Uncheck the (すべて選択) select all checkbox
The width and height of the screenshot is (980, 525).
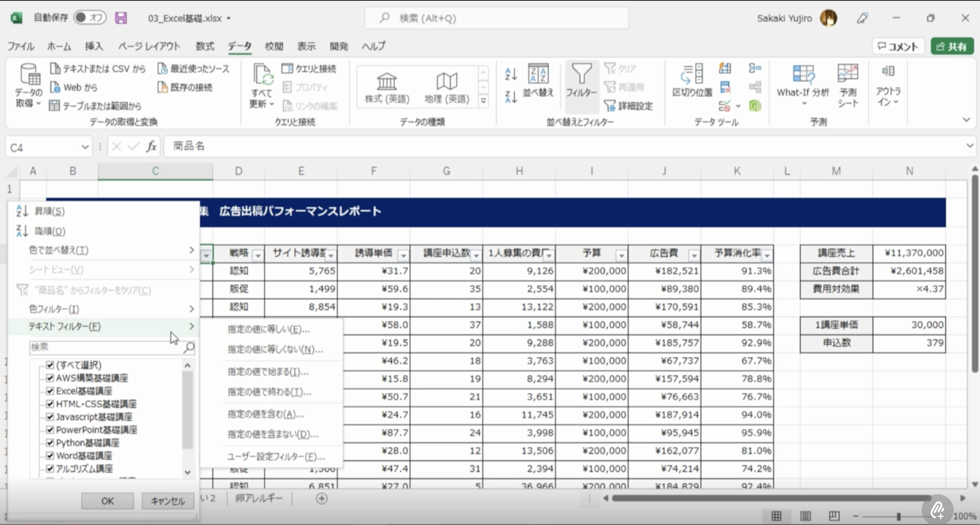[x=50, y=365]
